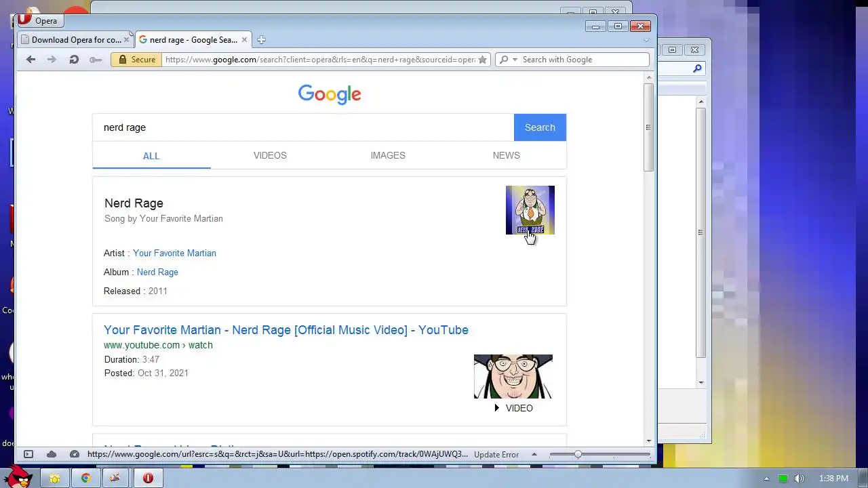Open artist link Your Favorite Martian
This screenshot has width=868, height=488.
coord(174,253)
